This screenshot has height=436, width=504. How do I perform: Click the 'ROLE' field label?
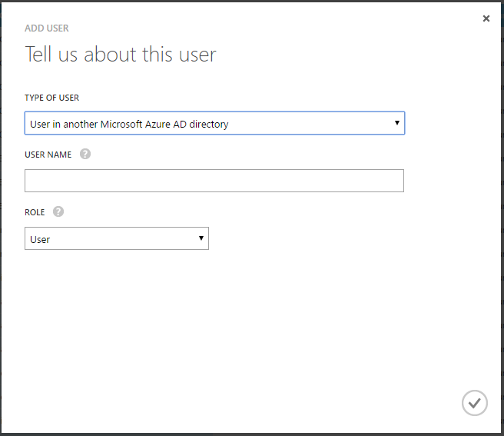35,212
